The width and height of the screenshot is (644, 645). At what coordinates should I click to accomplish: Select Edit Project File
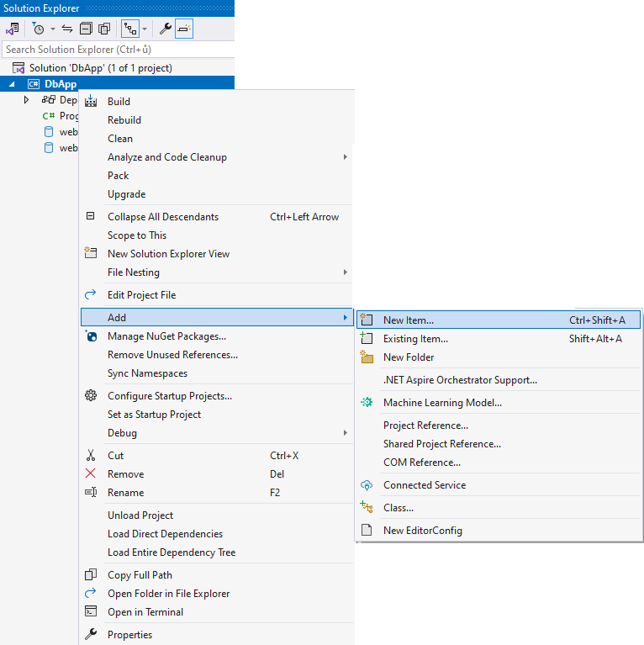point(217,295)
